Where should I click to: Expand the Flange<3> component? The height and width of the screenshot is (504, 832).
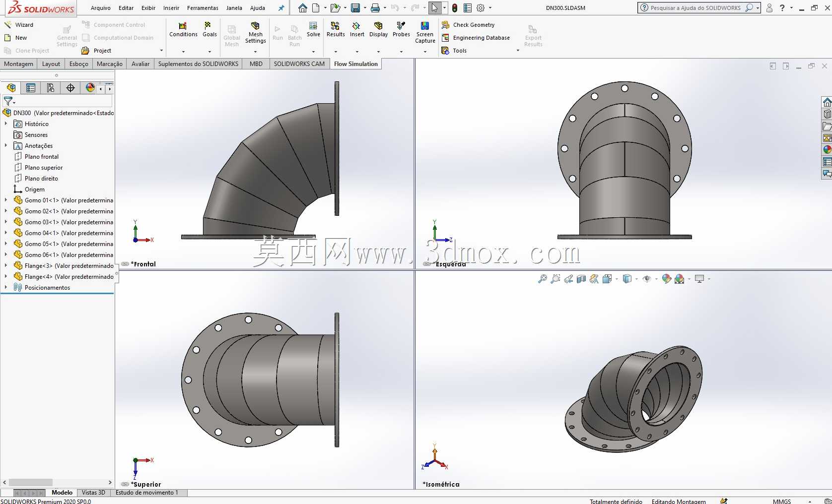tap(6, 266)
